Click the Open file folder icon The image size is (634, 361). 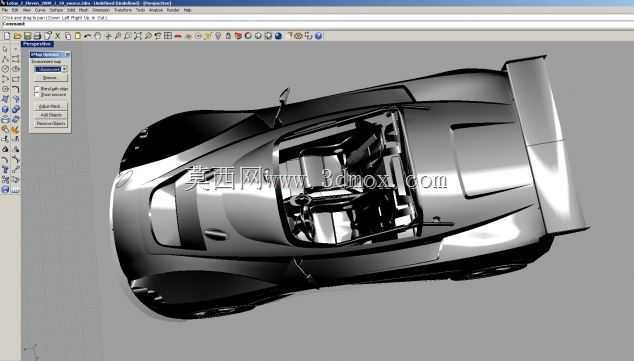tap(17, 36)
